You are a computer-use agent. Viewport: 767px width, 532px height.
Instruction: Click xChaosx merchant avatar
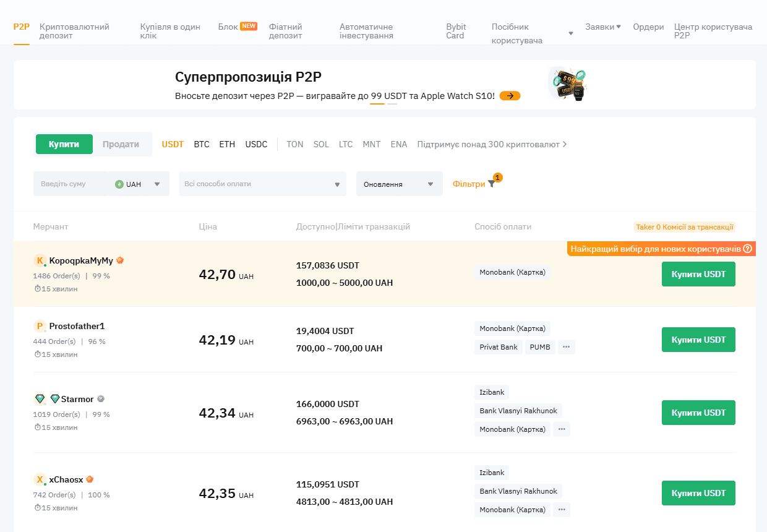pos(40,479)
